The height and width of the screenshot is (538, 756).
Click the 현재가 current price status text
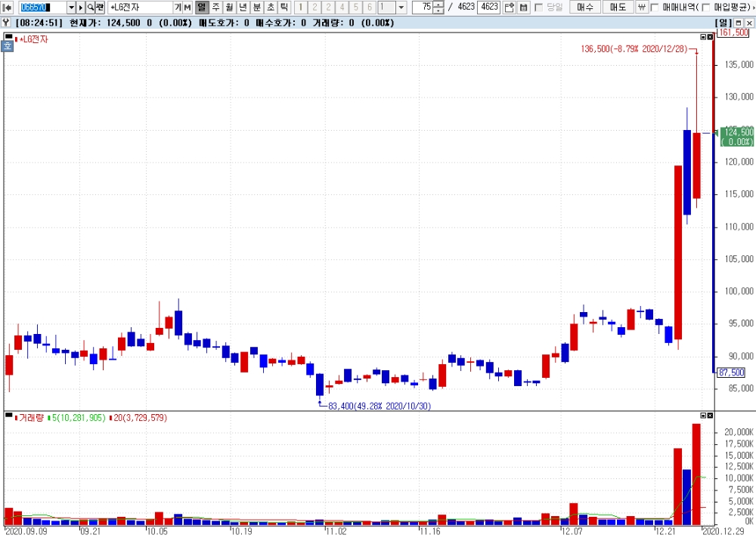click(104, 23)
